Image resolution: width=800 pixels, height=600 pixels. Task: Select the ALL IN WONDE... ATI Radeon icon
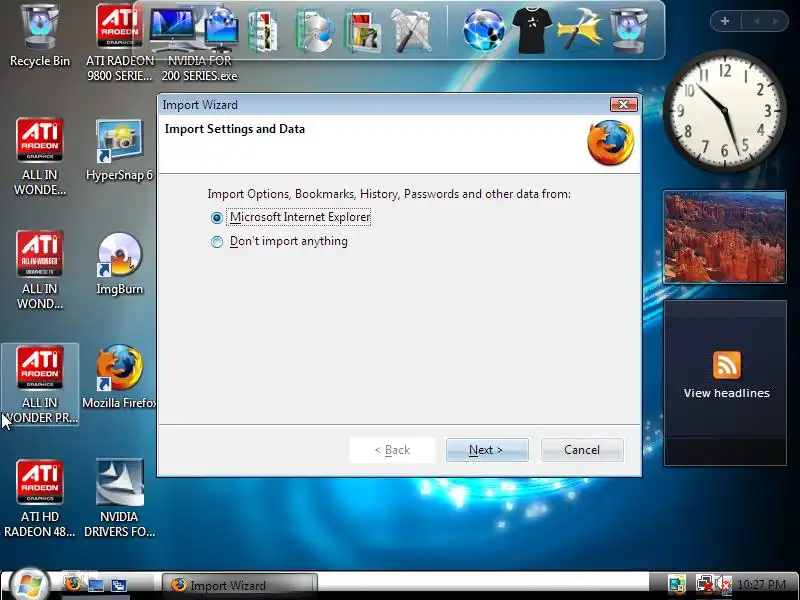tap(40, 157)
